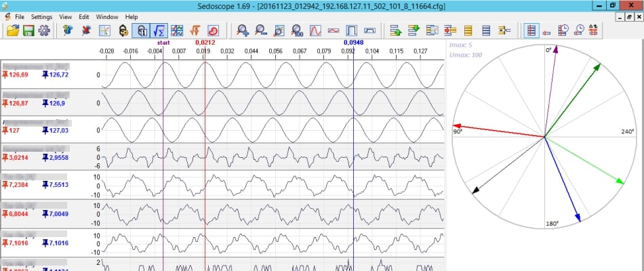Click the red pin value 126,69

point(18,74)
